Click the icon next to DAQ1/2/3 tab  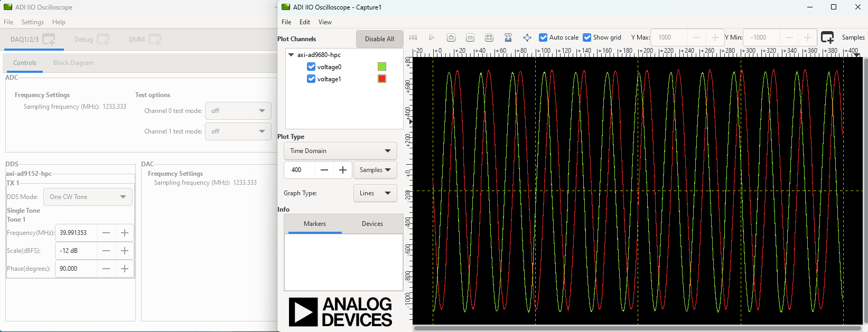click(49, 39)
